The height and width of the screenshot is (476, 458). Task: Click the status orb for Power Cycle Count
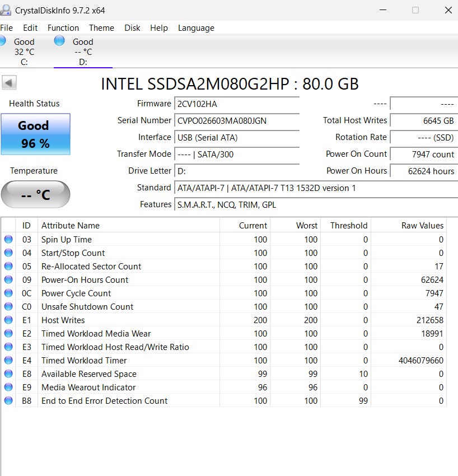[8, 293]
